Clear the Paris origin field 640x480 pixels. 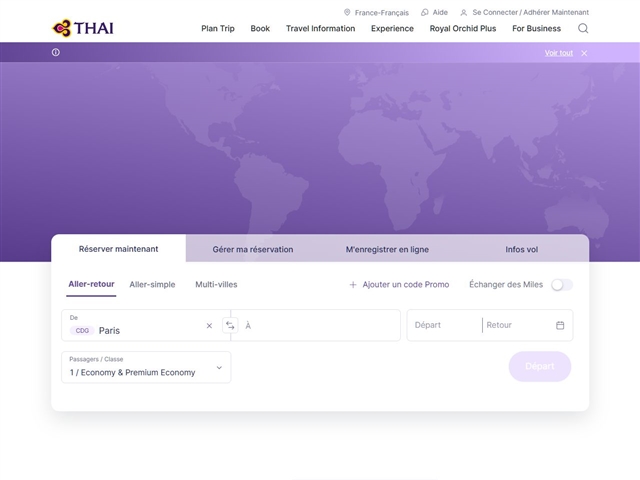click(209, 326)
